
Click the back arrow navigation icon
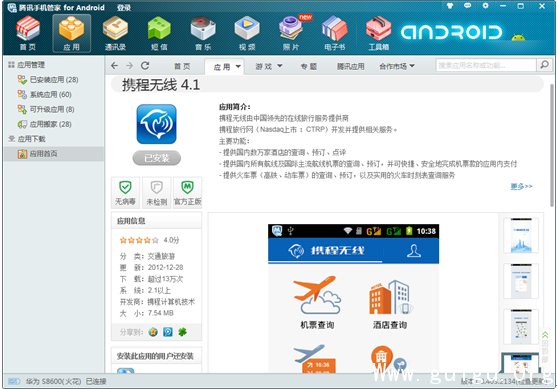[x=114, y=66]
